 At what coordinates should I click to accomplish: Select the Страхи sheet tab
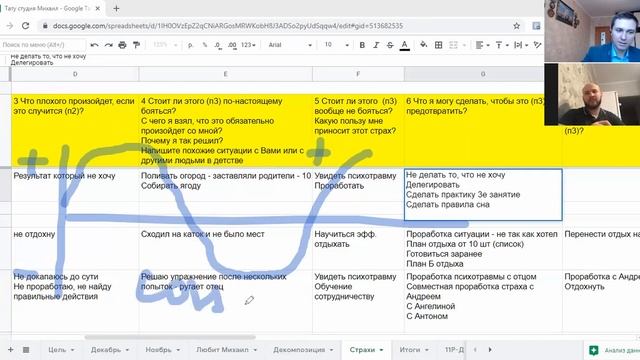click(362, 350)
